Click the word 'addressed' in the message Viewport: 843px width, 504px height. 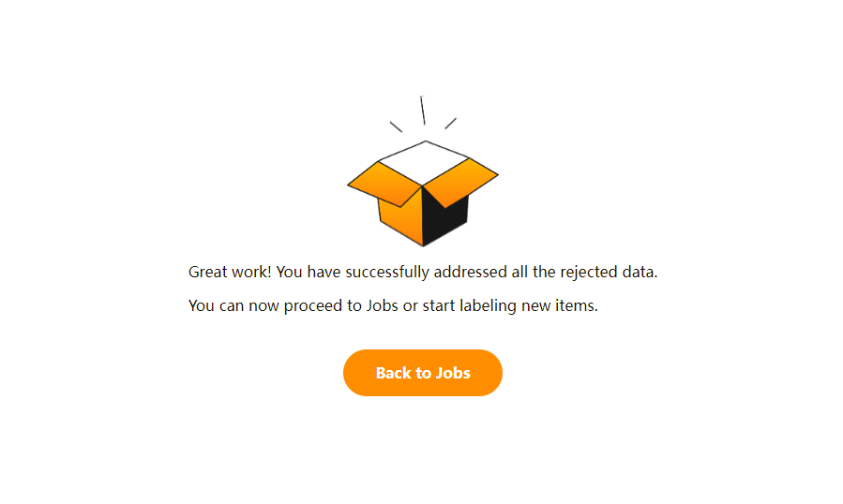point(470,272)
